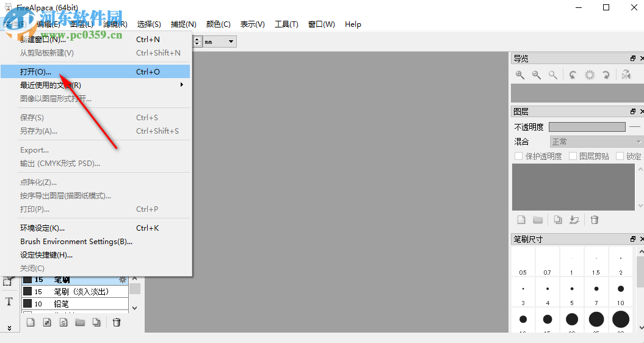The height and width of the screenshot is (343, 644).
Task: Select brush size 5
Action: (x=572, y=292)
